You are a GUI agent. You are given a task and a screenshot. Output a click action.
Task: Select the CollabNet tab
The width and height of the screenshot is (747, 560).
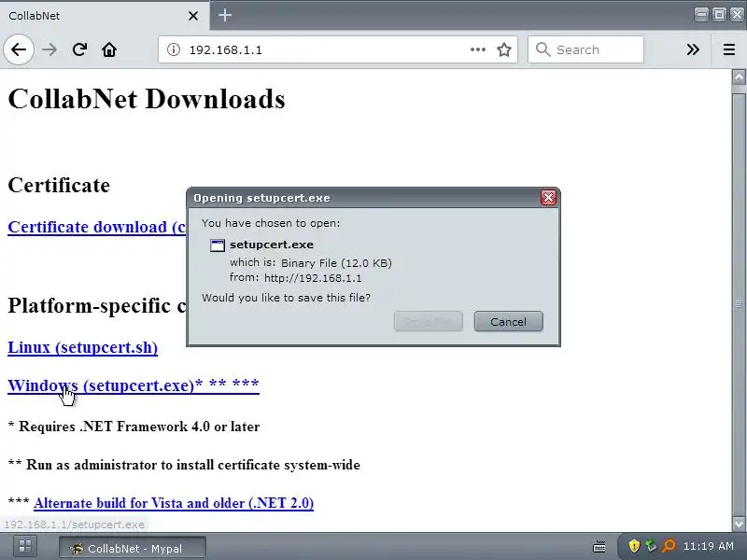[x=104, y=16]
